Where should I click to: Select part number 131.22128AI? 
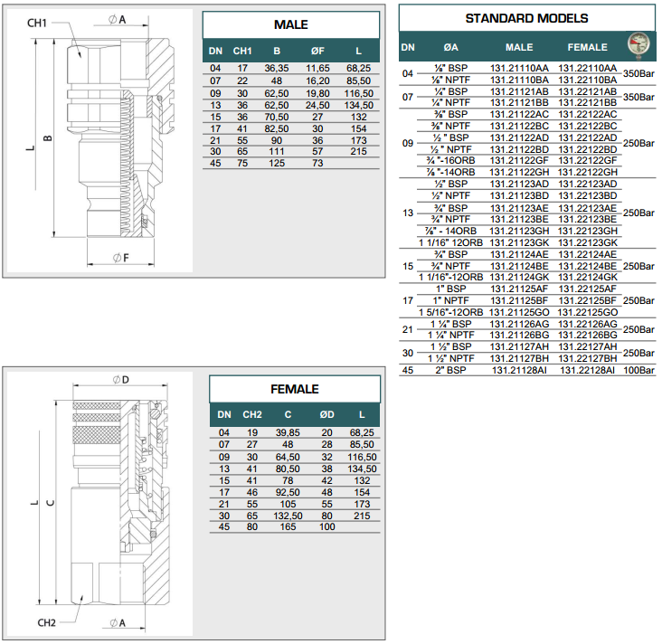(x=589, y=370)
